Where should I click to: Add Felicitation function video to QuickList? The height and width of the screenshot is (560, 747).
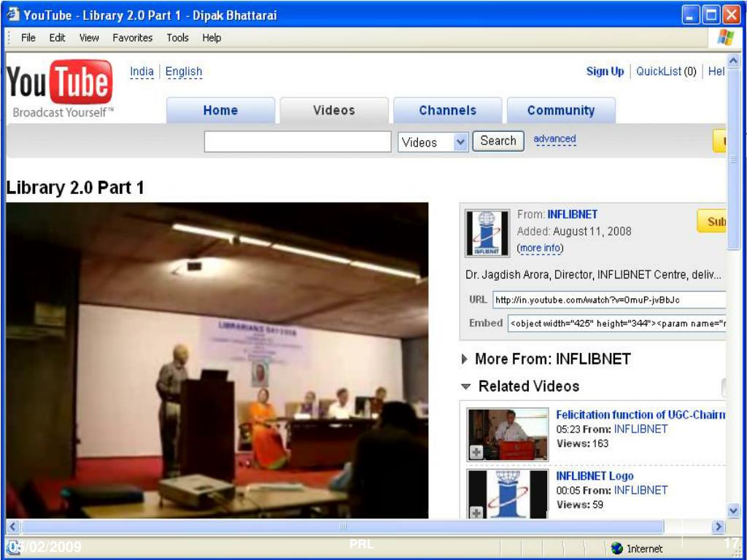tap(476, 452)
